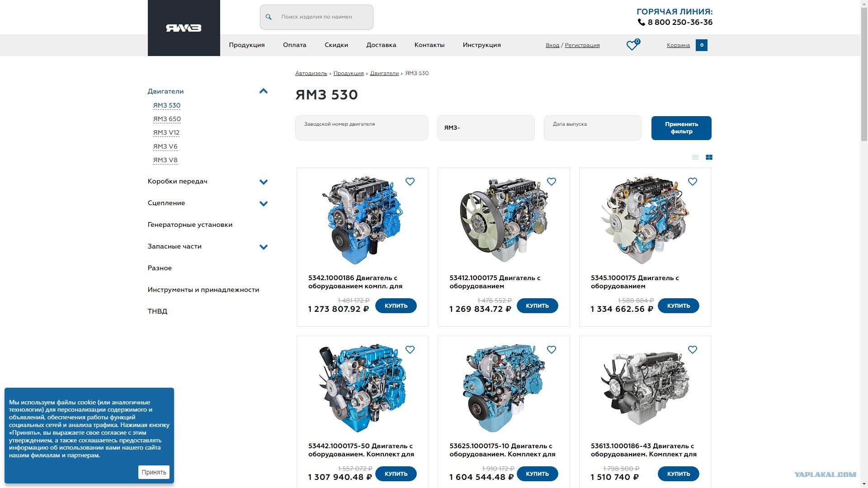Viewport: 868px width, 488px height.
Task: Favorite the 53442.1000175-50 engine
Action: point(410,350)
